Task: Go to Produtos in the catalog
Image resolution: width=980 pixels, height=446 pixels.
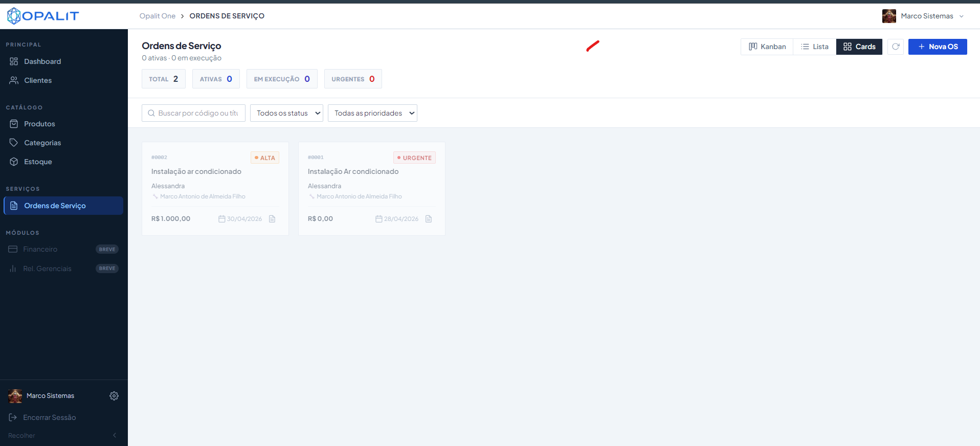Action: pos(64,124)
